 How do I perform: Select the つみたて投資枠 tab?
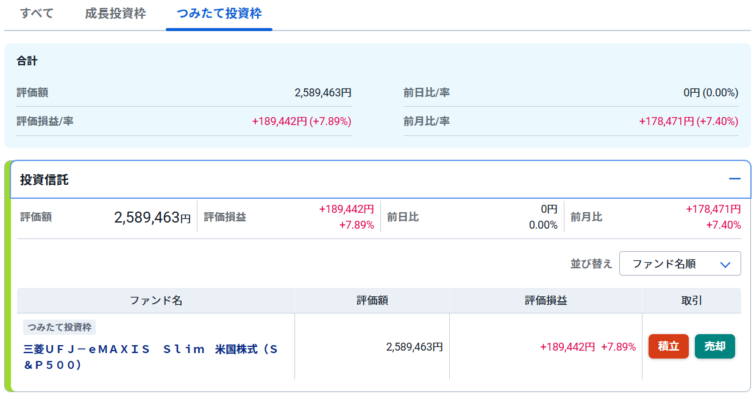click(219, 13)
